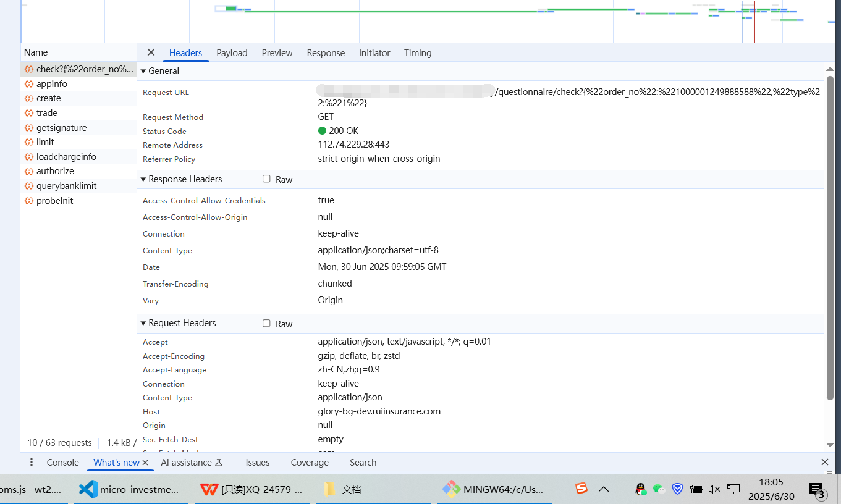Enable Raw view for Request Headers
Viewport: 841px width, 504px height.
click(266, 323)
